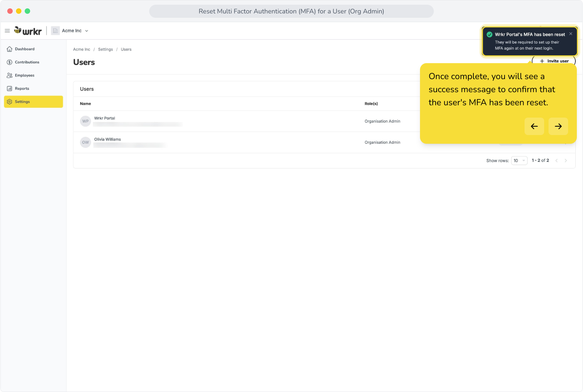This screenshot has height=392, width=583.
Task: Click the Contributions dollar icon
Action: tap(9, 62)
